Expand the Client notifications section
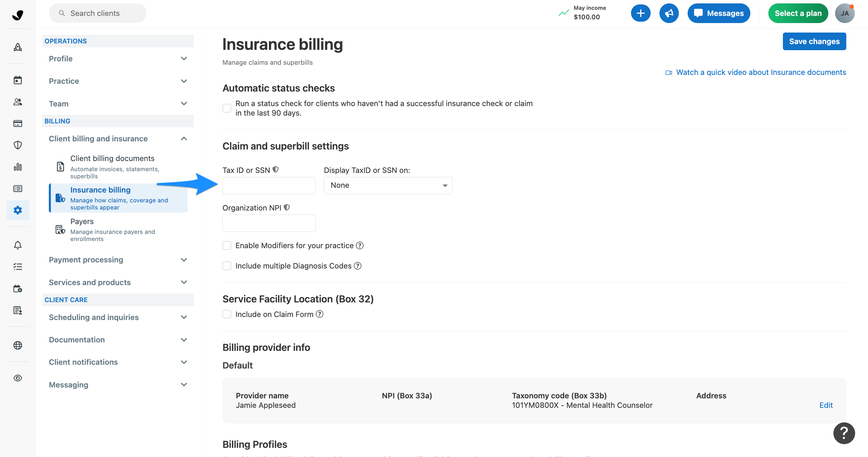The height and width of the screenshot is (457, 868). click(118, 362)
